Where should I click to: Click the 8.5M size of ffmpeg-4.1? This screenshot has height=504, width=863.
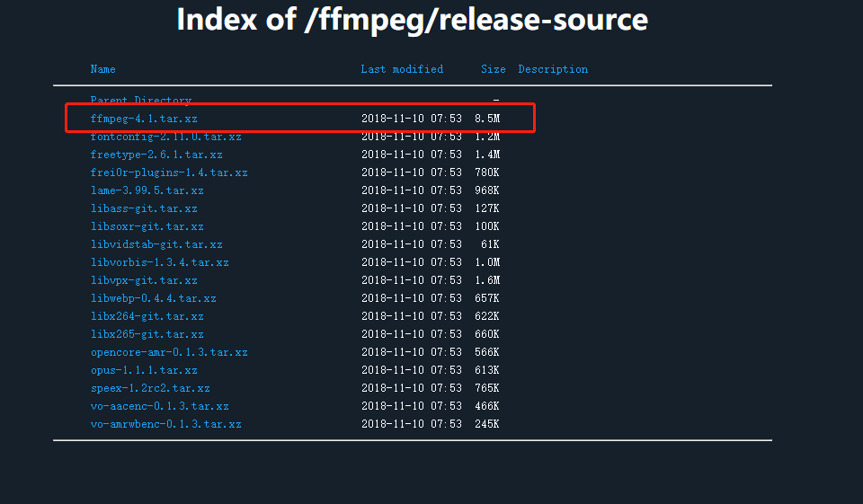[x=487, y=119]
